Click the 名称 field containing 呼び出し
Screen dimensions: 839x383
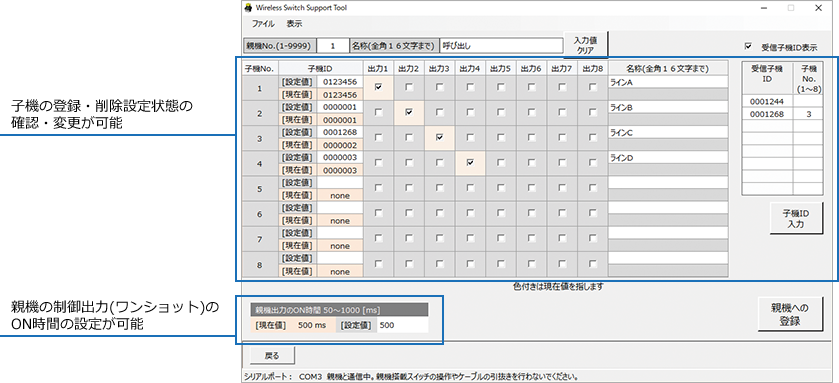pyautogui.click(x=501, y=46)
